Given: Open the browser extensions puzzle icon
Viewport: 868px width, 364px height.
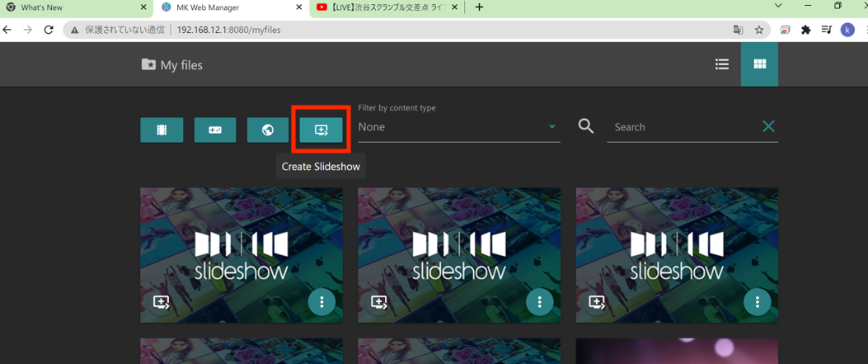Looking at the screenshot, I should [806, 30].
